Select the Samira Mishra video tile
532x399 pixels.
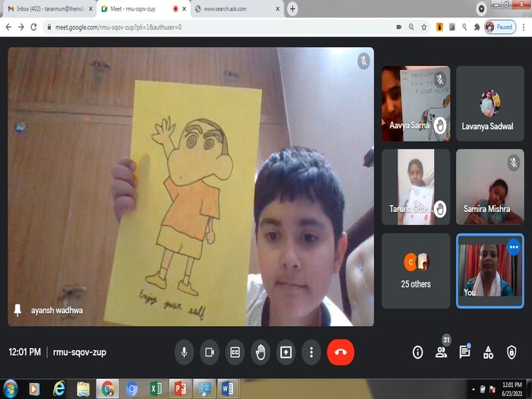[x=490, y=187]
